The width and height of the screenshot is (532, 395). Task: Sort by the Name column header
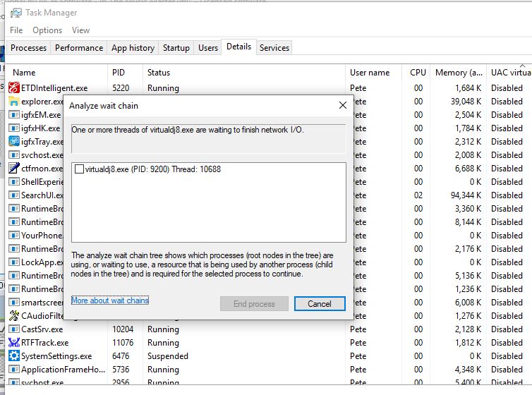[x=57, y=72]
